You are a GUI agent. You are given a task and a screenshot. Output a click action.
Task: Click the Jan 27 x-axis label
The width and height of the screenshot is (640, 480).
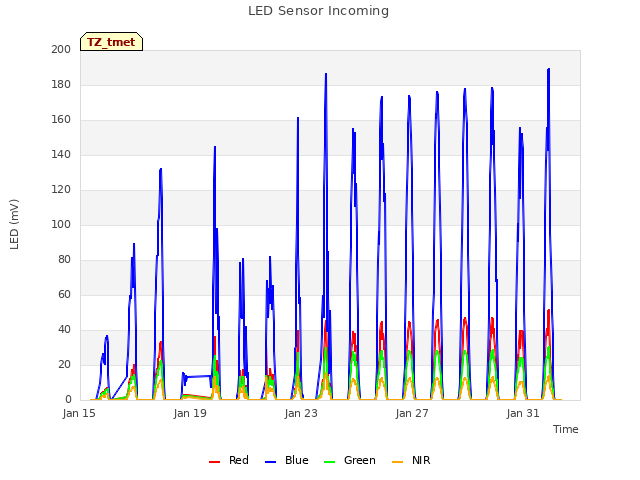point(412,413)
